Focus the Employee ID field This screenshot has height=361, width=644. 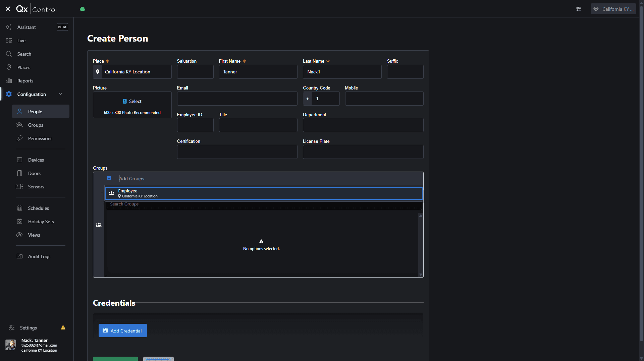[195, 125]
